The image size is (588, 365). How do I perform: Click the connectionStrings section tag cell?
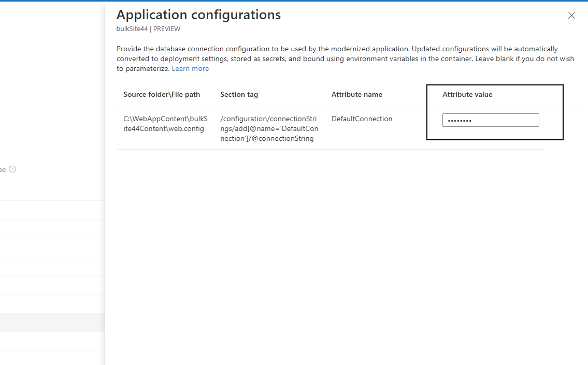(x=269, y=128)
